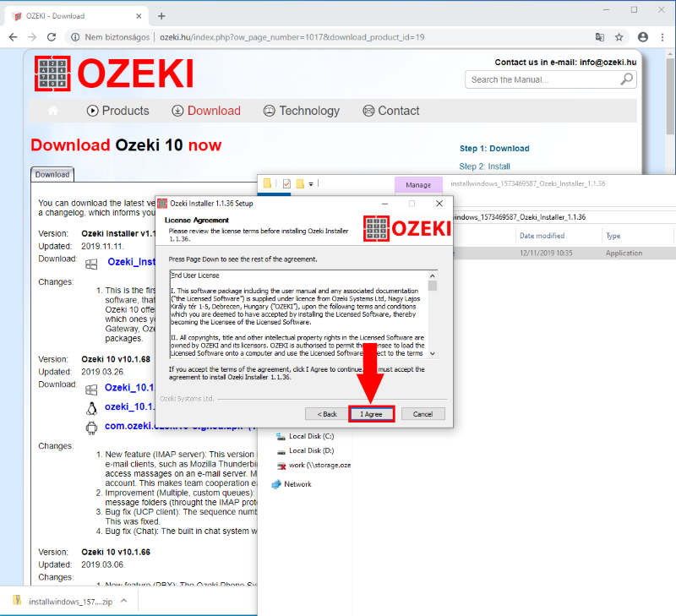676x616 pixels.
Task: Open the Contact navigation menu
Action: pos(390,111)
